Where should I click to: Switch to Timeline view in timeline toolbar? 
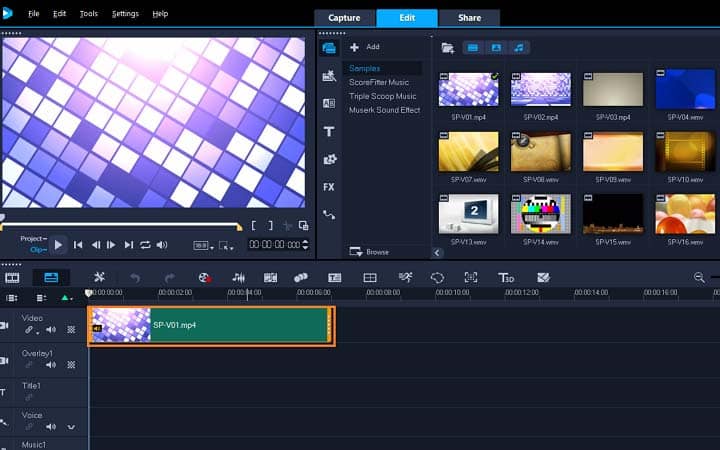[x=51, y=277]
